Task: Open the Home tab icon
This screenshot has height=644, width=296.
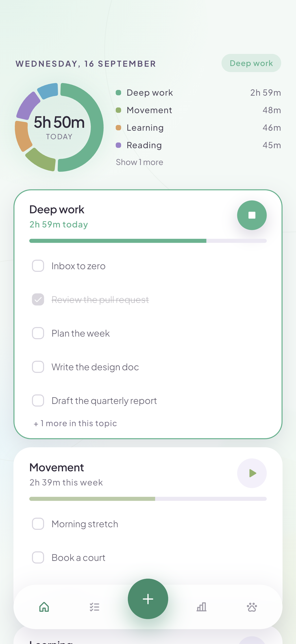Action: tap(44, 607)
